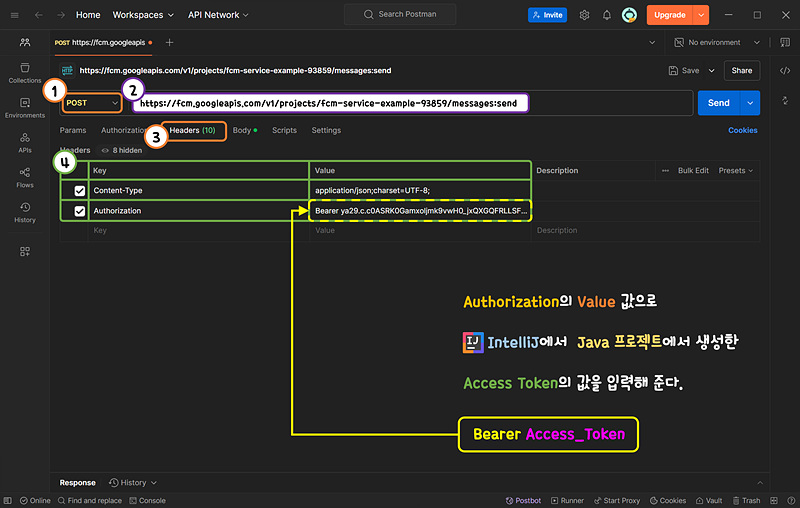Open the Cookies link
The width and height of the screenshot is (800, 508).
(x=742, y=130)
